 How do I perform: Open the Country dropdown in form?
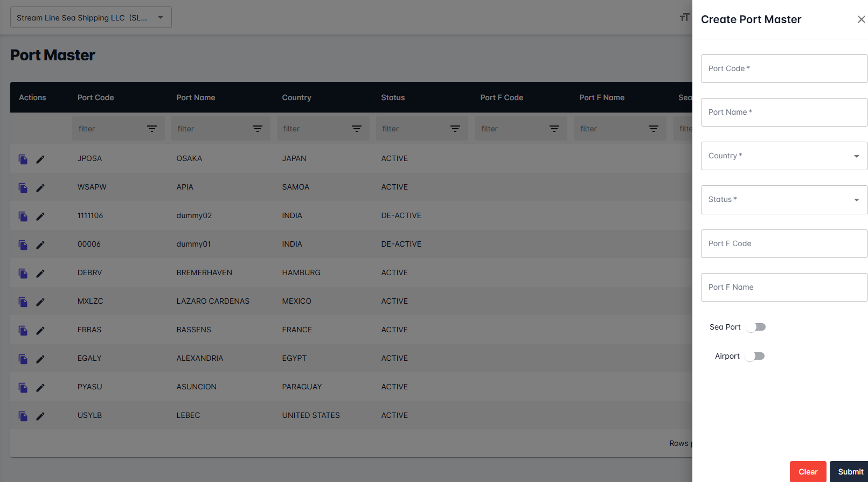point(784,156)
